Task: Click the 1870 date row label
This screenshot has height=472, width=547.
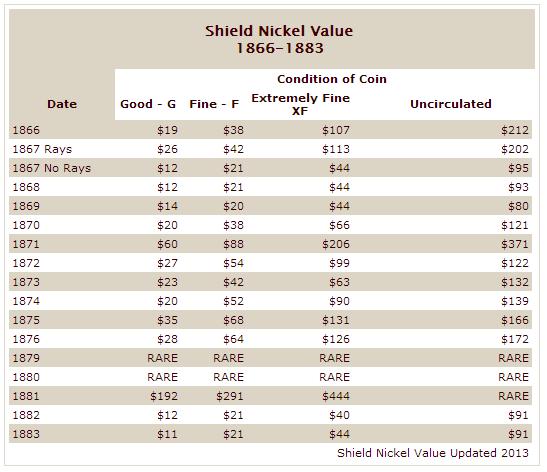Action: [x=26, y=225]
